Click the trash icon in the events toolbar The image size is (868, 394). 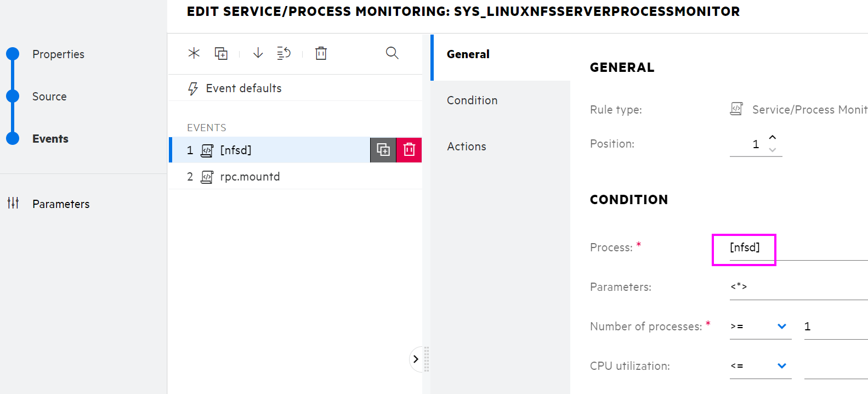tap(321, 53)
